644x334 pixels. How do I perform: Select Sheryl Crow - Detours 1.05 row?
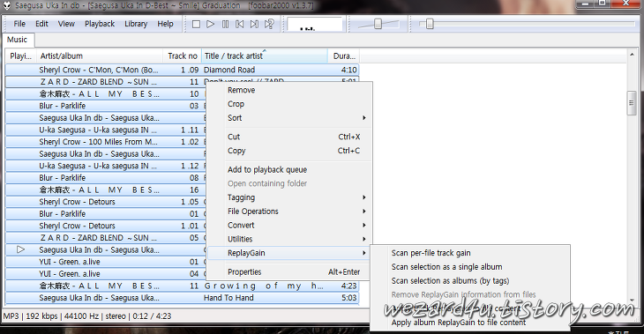pos(106,202)
